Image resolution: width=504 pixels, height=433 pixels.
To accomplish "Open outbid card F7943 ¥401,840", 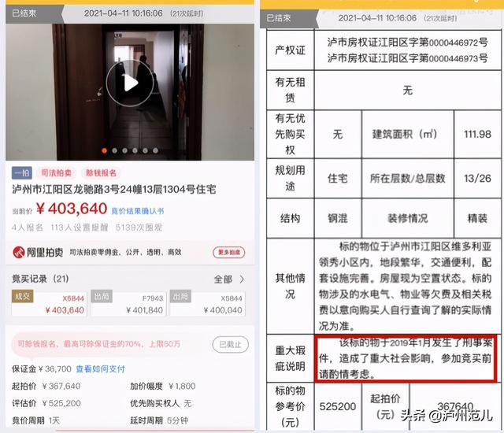I will 128,304.
